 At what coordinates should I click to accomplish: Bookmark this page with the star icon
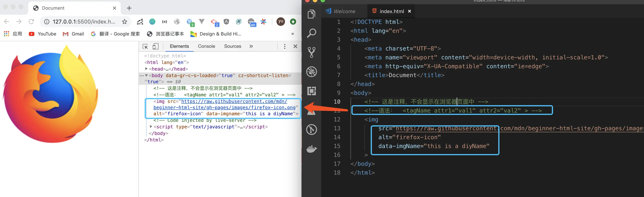point(125,22)
